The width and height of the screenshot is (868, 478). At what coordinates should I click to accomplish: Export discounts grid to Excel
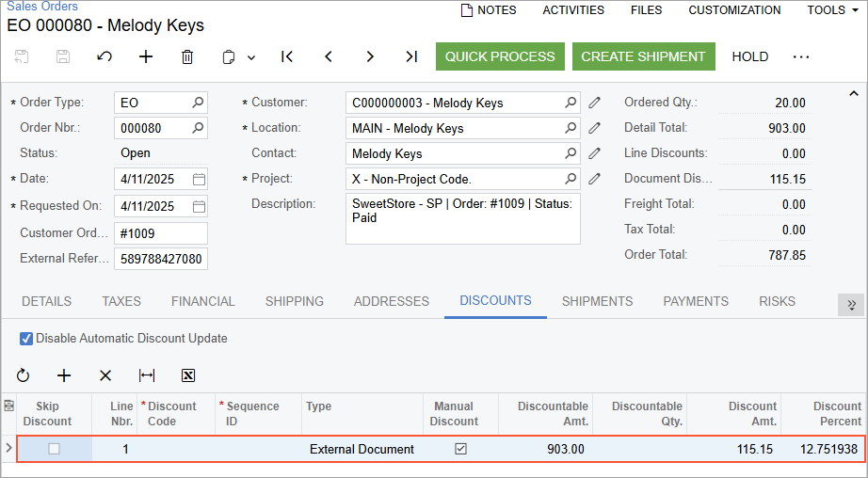pyautogui.click(x=188, y=375)
